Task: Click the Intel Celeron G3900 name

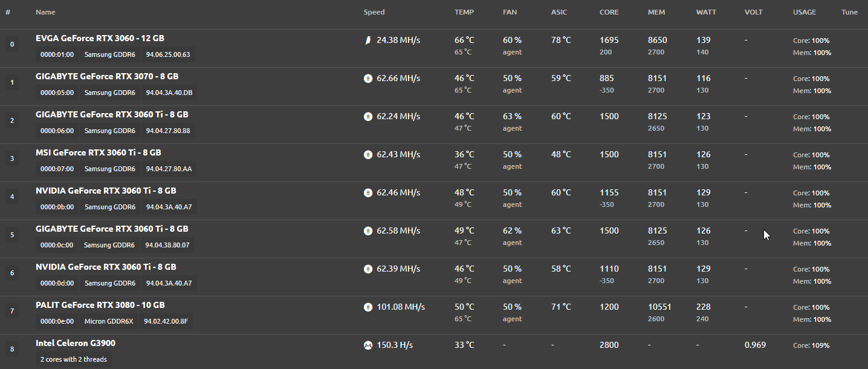Action: coord(76,343)
